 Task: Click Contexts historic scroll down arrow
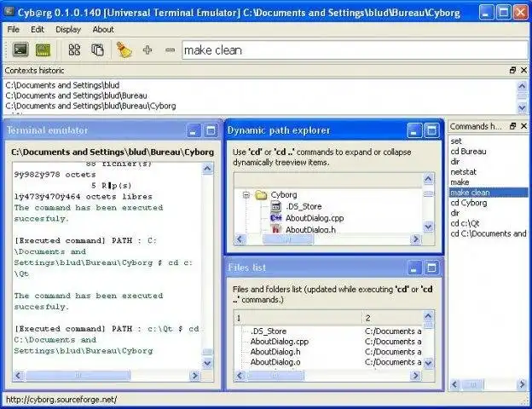click(x=522, y=108)
